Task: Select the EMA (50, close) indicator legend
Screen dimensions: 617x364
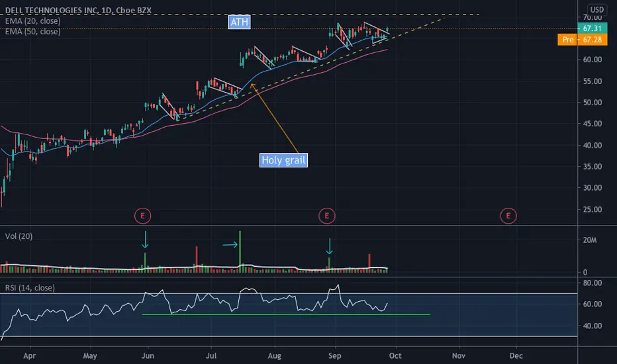Action: (x=32, y=32)
